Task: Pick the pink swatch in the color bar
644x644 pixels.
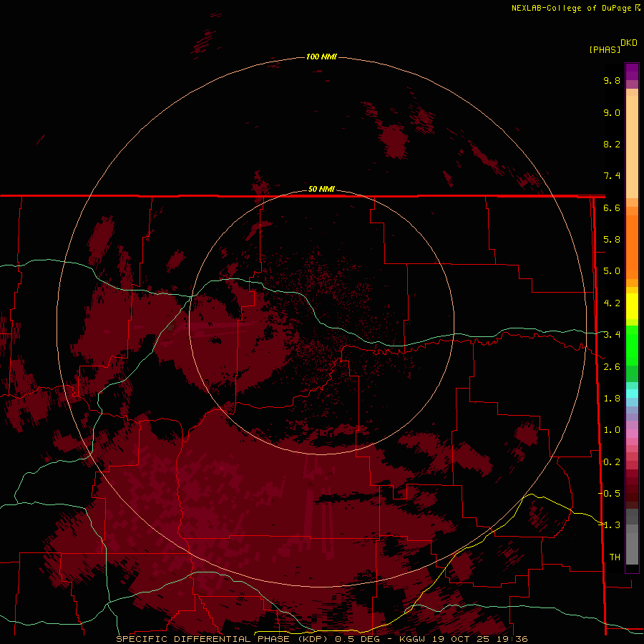Action: pyautogui.click(x=632, y=434)
